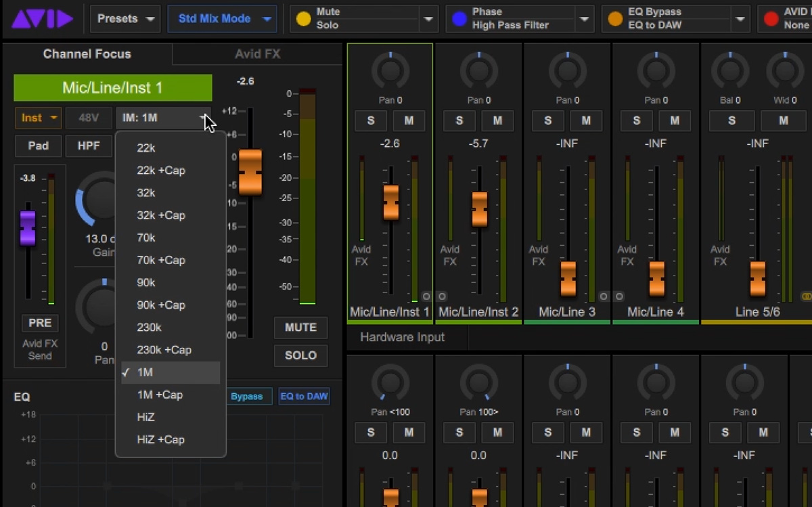Choose 90k +Cap from impedance list
This screenshot has width=812, height=507.
171,305
